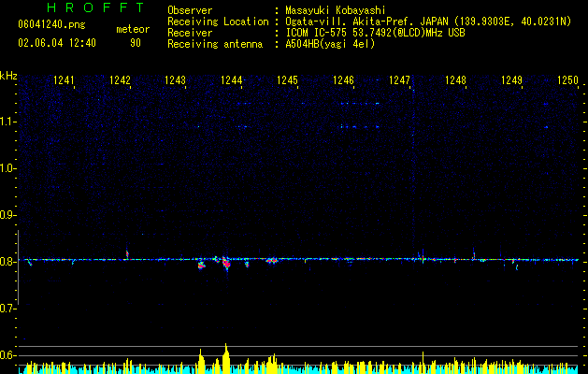Image resolution: width=588 pixels, height=374 pixels.
Task: Click the 1.0 kHz axis label
Action: (x=8, y=168)
